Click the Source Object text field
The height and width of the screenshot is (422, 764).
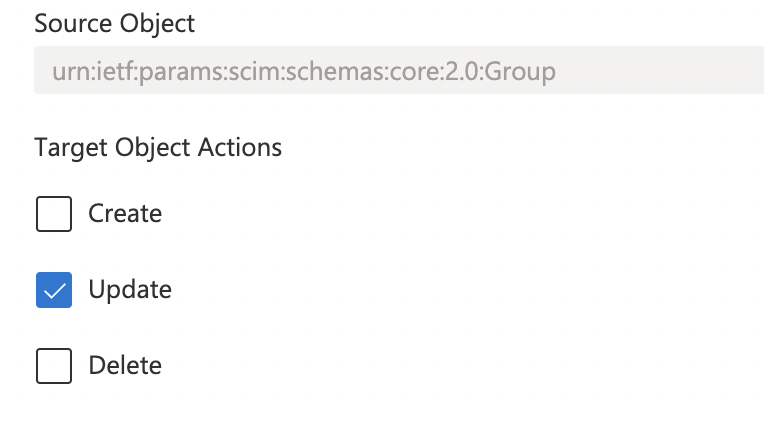[398, 71]
